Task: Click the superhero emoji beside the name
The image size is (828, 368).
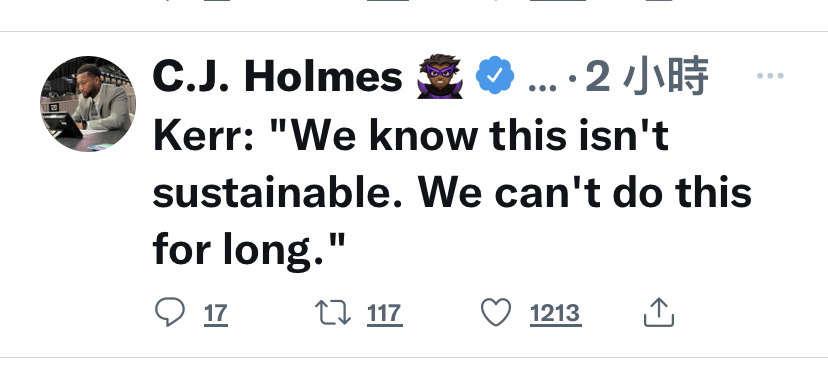Action: tap(440, 76)
